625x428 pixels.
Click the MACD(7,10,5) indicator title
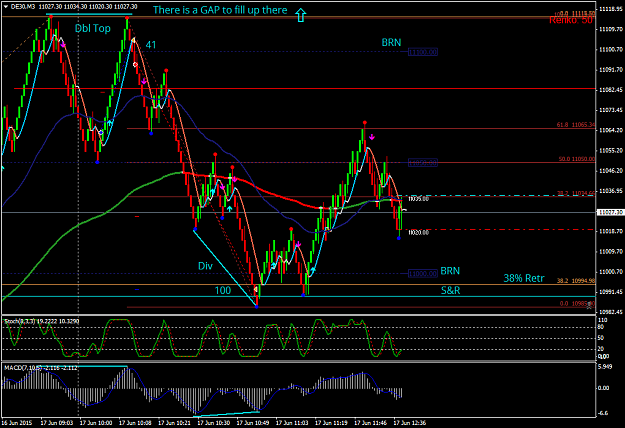tap(41, 368)
